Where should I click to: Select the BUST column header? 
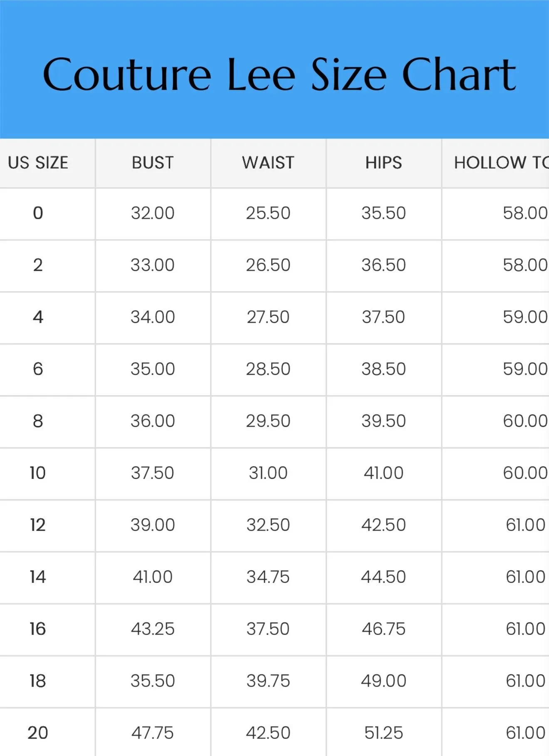(x=153, y=163)
